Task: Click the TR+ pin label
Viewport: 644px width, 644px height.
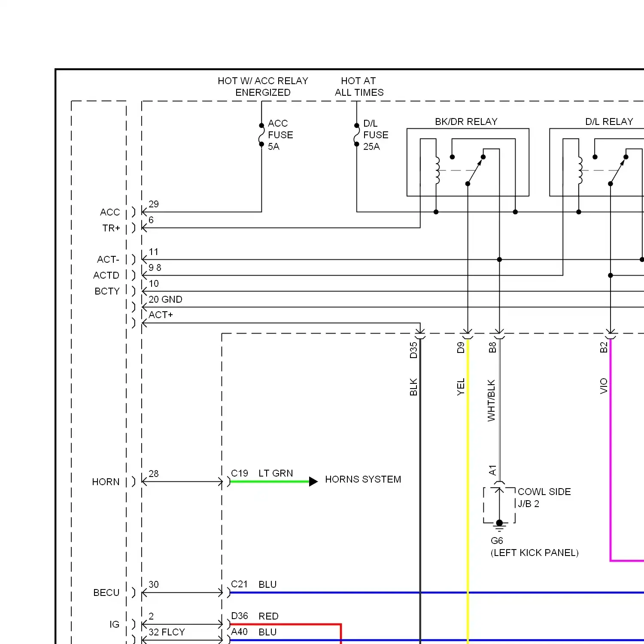Action: click(111, 228)
